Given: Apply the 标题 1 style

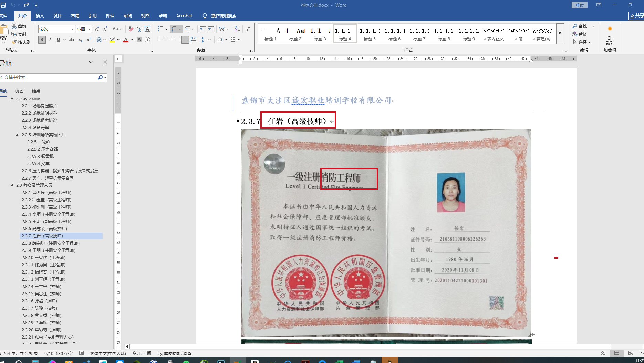Looking at the screenshot, I should point(270,34).
